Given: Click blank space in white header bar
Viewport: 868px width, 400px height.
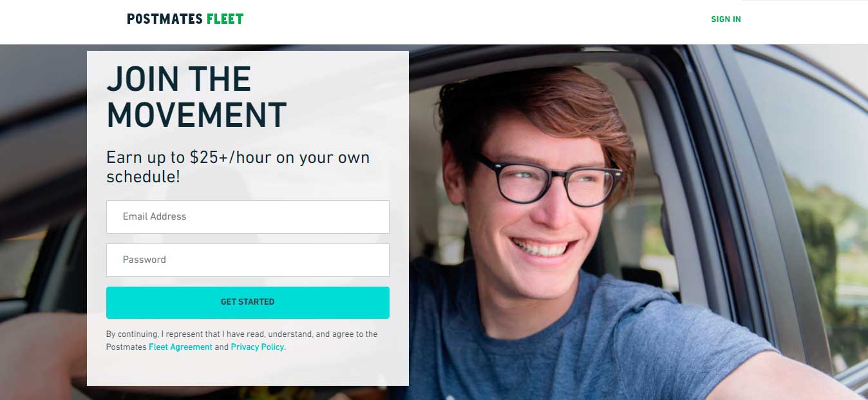Looking at the screenshot, I should pos(476,22).
